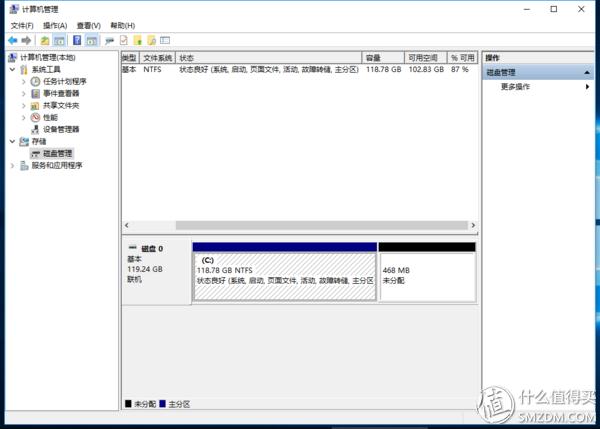Open the 帮助(H) menu

tap(122, 26)
